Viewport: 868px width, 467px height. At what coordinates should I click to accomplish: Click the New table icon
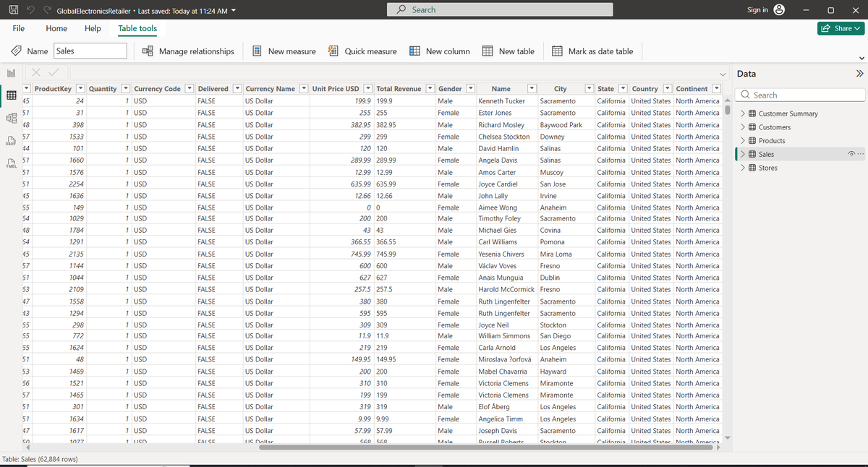coord(488,51)
